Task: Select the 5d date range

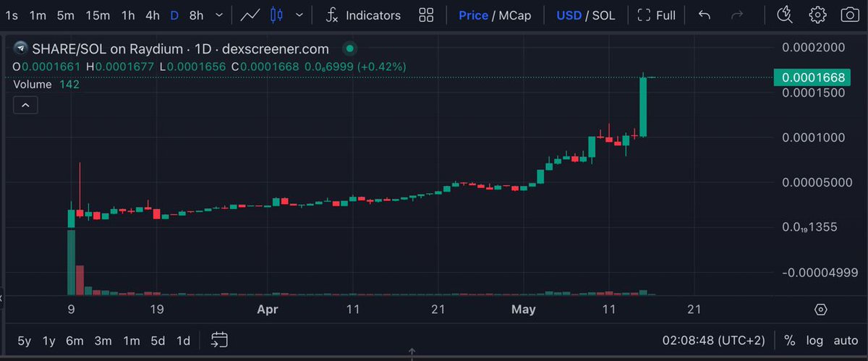Action: (x=158, y=340)
